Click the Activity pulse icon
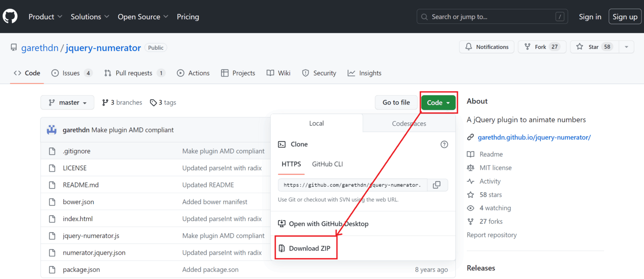Screen dimensions: 644x279 pos(470,181)
